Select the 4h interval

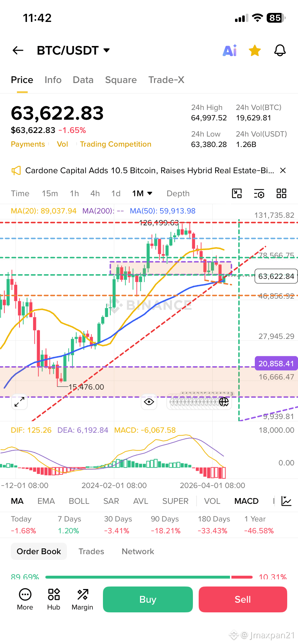(95, 193)
